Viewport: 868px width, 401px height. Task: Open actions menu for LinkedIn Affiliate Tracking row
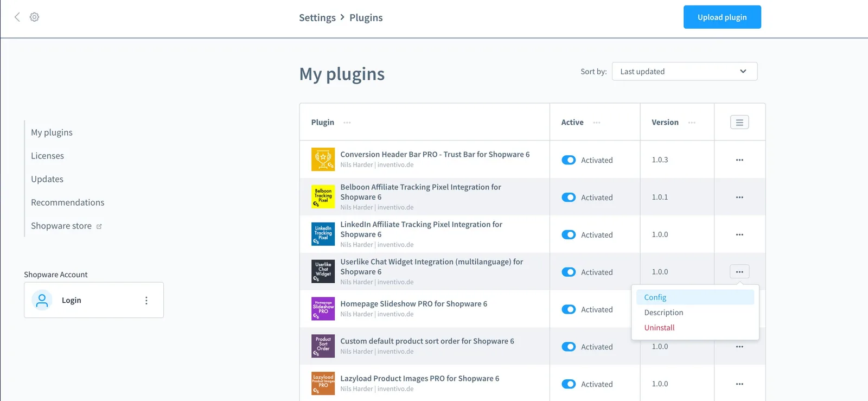(x=739, y=235)
